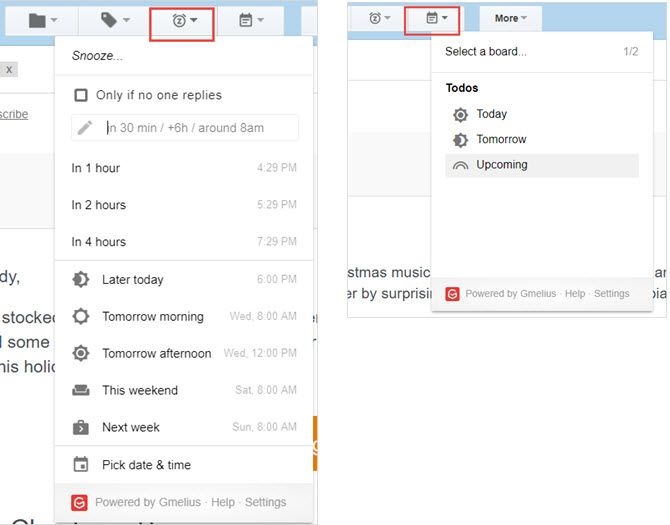Focus the custom snooze time input field
Image resolution: width=670 pixels, height=525 pixels.
coord(185,127)
